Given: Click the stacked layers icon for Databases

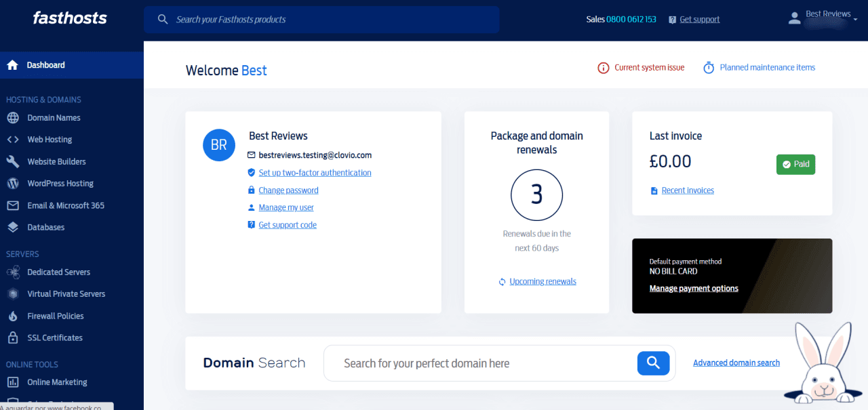Looking at the screenshot, I should tap(12, 228).
